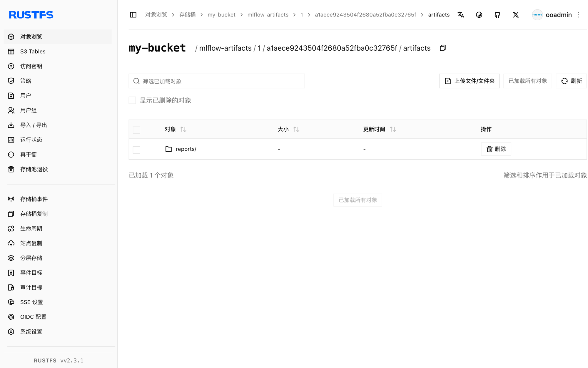Sort by 大小 column arrows

(296, 129)
